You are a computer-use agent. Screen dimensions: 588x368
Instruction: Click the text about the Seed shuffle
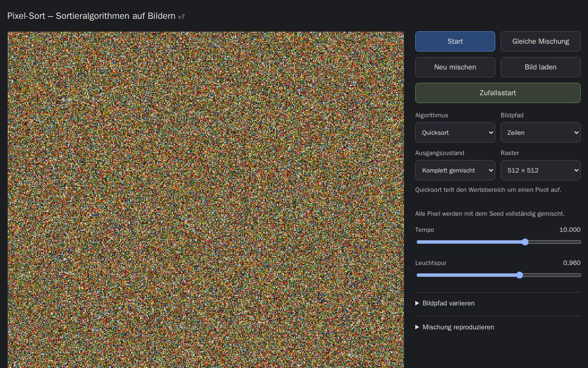click(x=490, y=213)
